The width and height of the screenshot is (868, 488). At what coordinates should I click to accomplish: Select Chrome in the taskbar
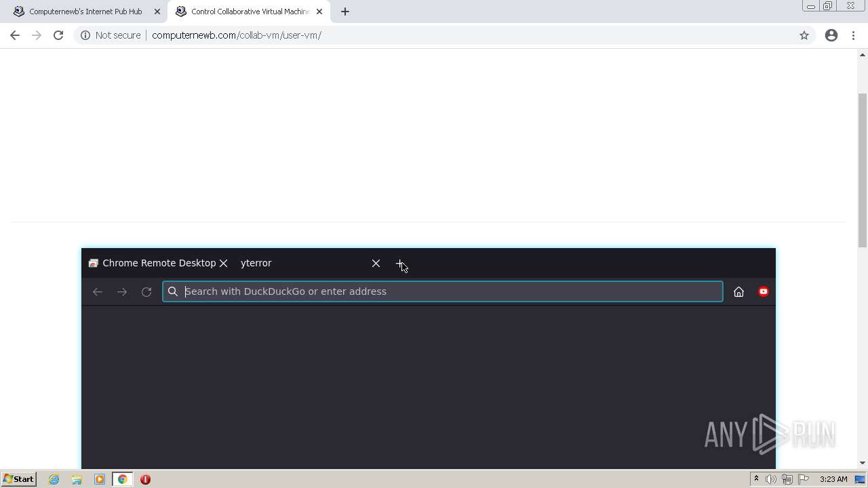point(123,479)
